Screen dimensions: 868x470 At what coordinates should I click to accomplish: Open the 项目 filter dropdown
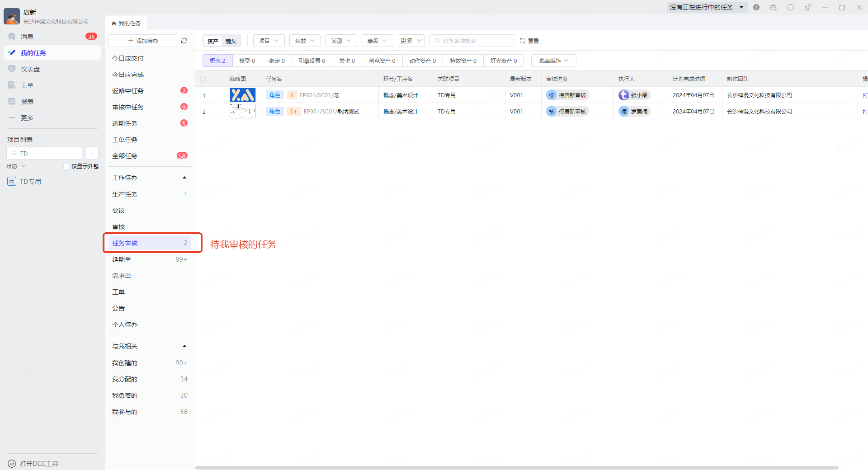coord(269,41)
